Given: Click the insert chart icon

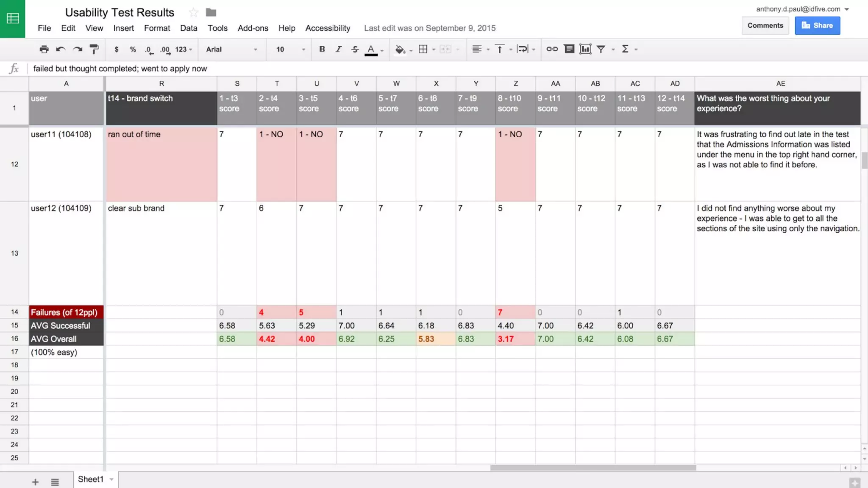Looking at the screenshot, I should [x=585, y=49].
